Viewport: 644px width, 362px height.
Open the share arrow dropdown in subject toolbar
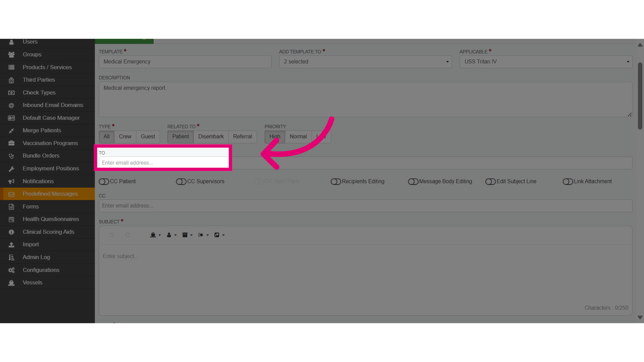point(219,235)
